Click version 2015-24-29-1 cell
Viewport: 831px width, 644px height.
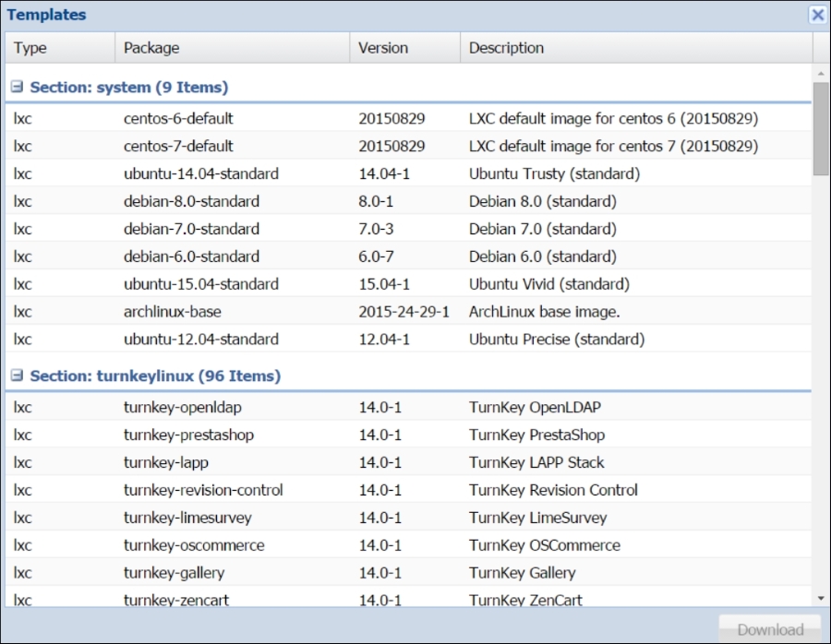coord(403,312)
